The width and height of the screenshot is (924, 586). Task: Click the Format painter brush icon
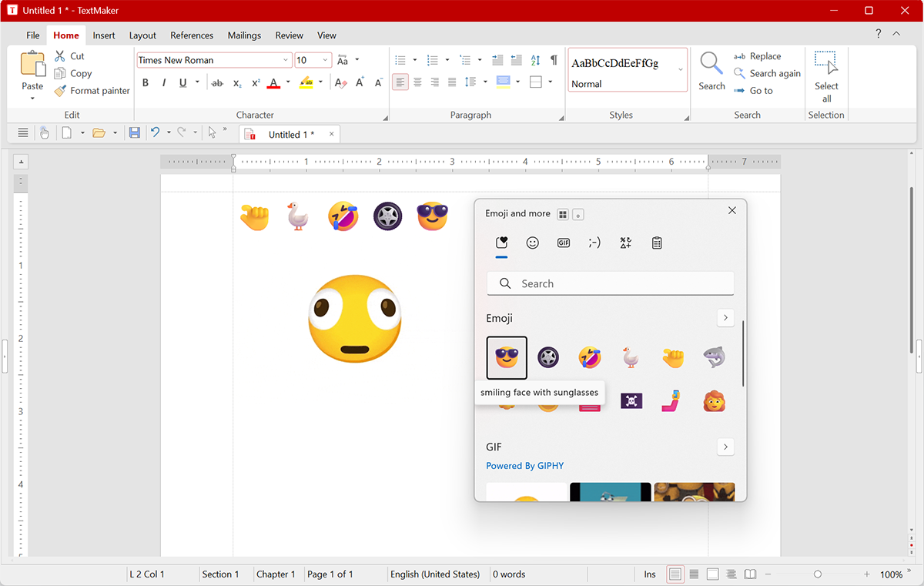60,91
